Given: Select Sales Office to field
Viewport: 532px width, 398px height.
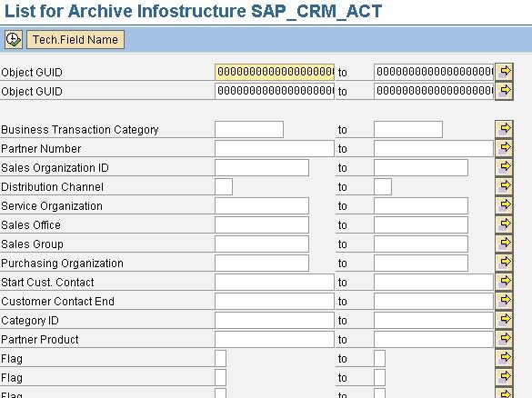Looking at the screenshot, I should [x=421, y=224].
